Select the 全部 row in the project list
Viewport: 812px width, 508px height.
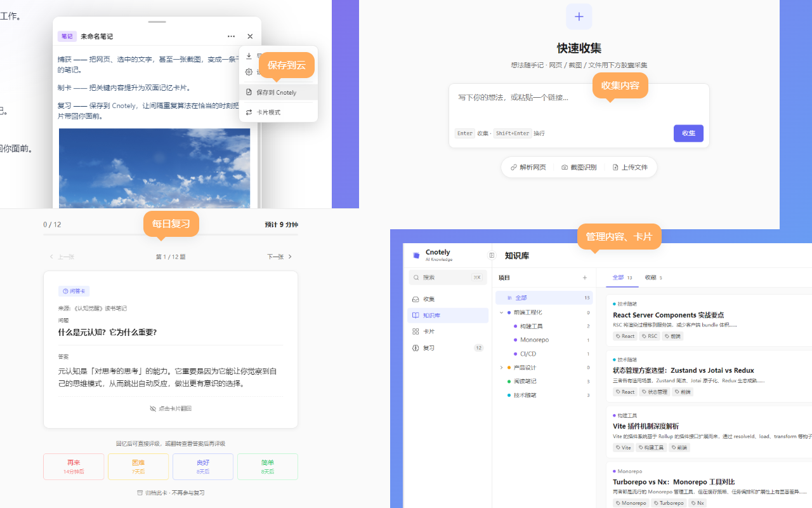click(x=544, y=298)
